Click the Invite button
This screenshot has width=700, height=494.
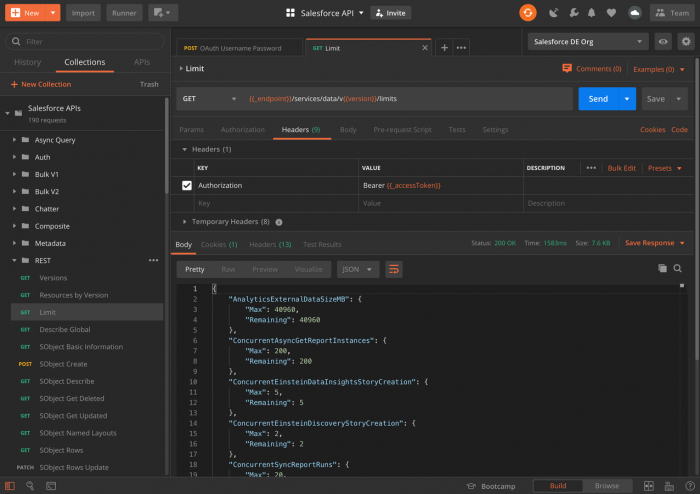[x=391, y=13]
